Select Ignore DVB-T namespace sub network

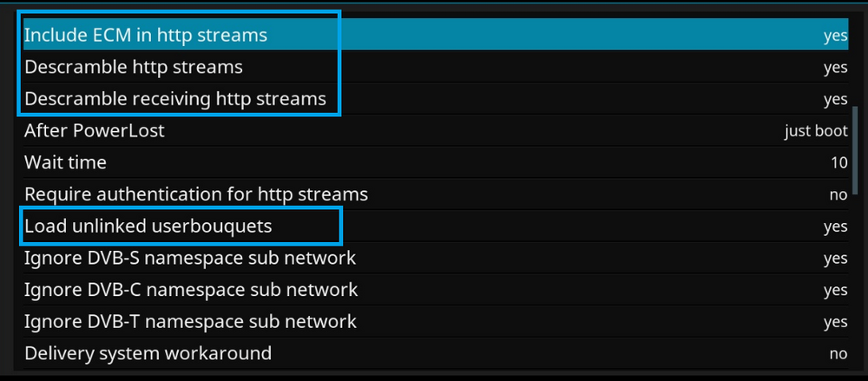(436, 322)
